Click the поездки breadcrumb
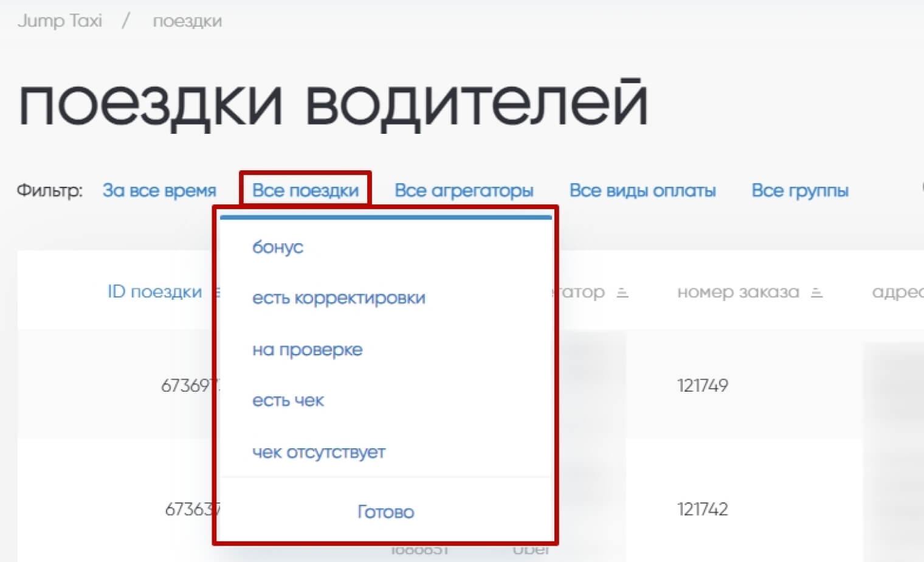 pos(187,21)
